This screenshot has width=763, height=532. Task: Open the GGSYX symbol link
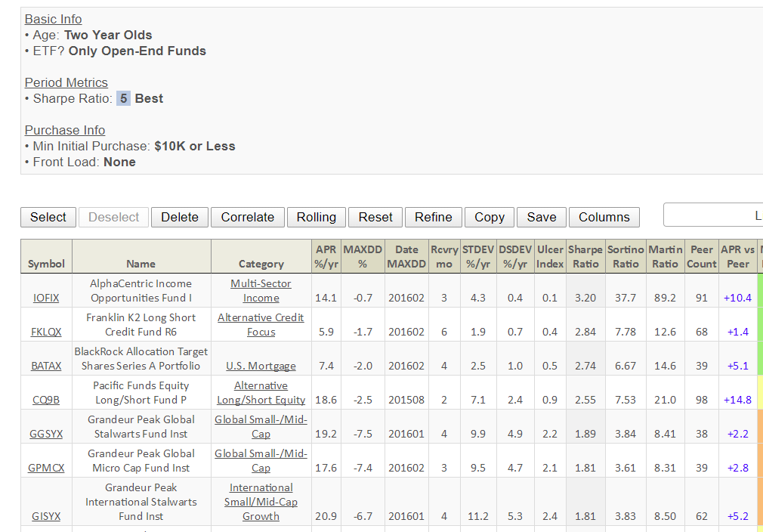(x=46, y=434)
